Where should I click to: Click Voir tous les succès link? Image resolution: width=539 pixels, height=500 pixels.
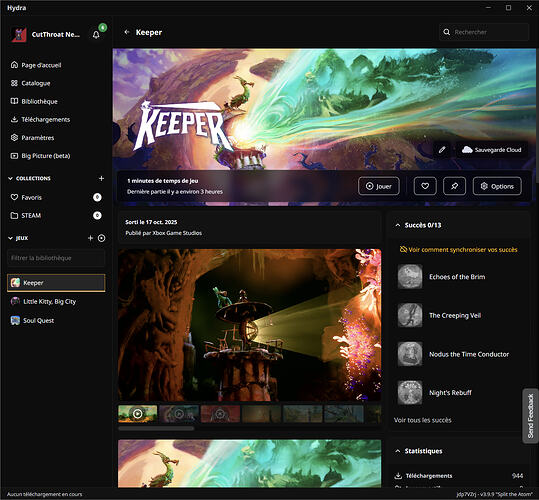[422, 420]
